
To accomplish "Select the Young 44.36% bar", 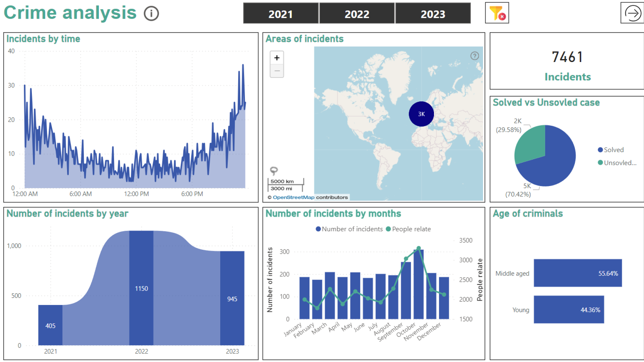I will coord(569,309).
